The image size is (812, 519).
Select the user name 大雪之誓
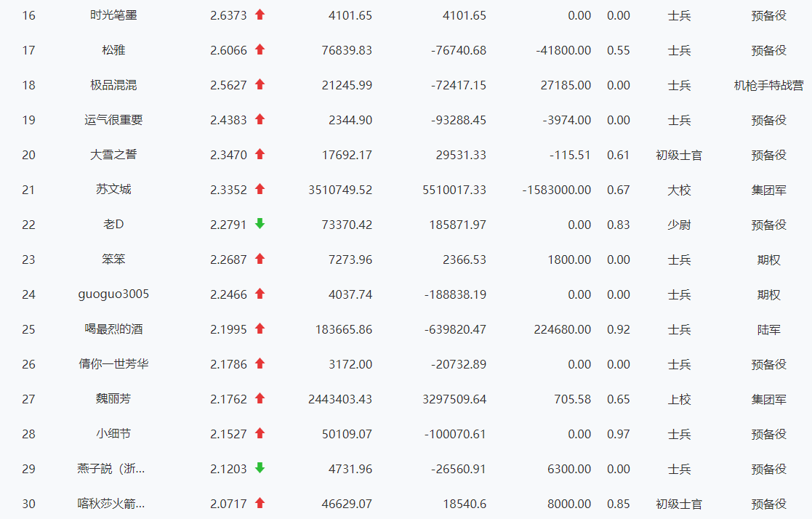pos(113,154)
